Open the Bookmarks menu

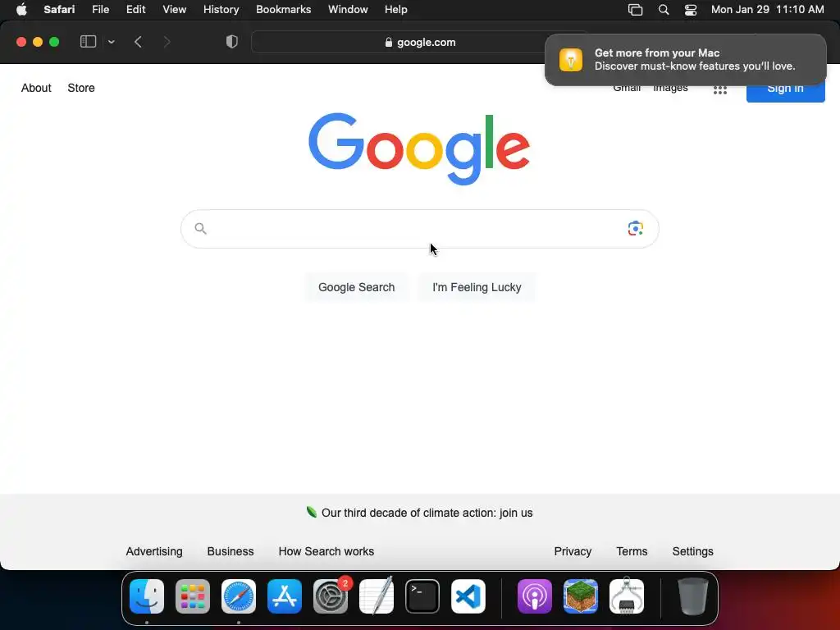coord(283,10)
